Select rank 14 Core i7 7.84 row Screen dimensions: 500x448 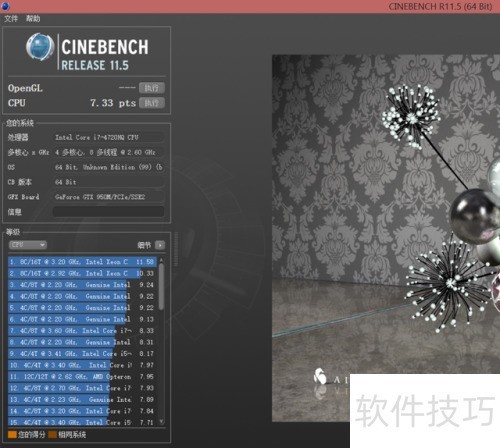[82, 411]
